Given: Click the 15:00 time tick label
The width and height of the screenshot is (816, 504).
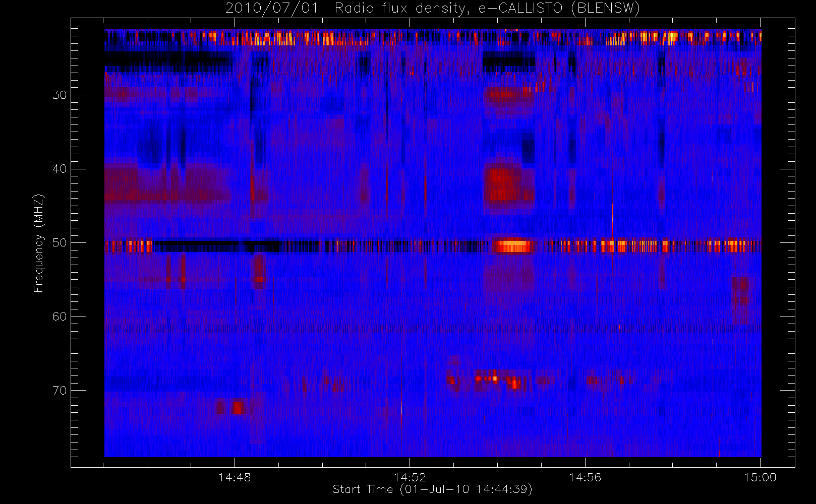Looking at the screenshot, I should 760,477.
